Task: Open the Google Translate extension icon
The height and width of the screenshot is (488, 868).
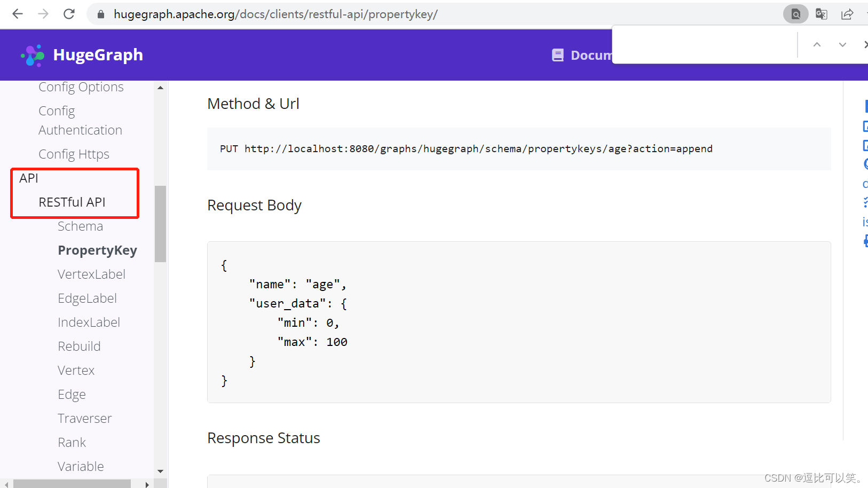Action: tap(821, 14)
